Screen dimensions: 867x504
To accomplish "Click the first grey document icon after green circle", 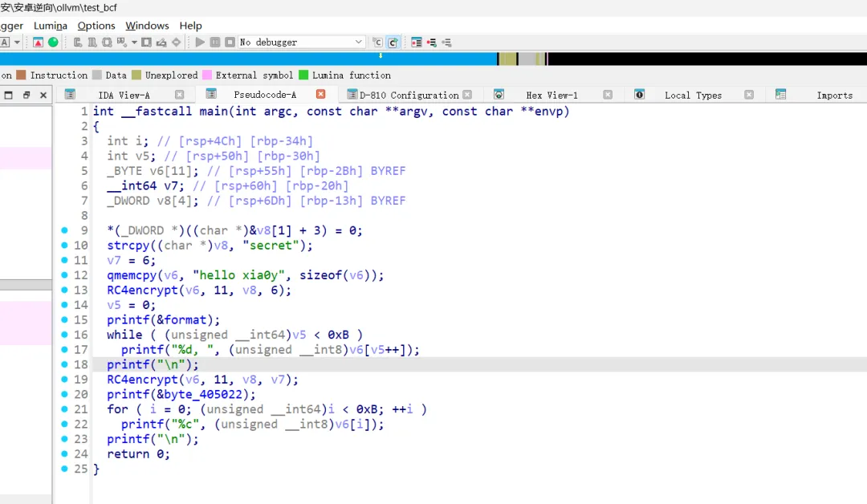I will (77, 43).
